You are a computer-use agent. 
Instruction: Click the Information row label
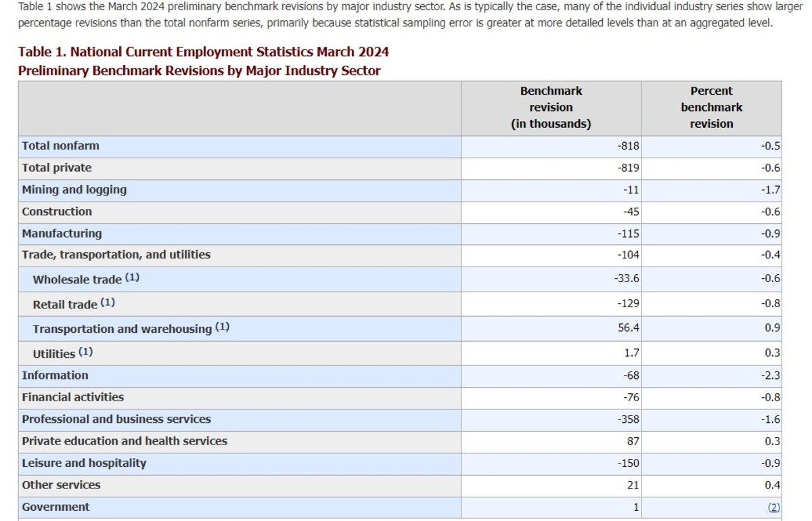(x=55, y=376)
